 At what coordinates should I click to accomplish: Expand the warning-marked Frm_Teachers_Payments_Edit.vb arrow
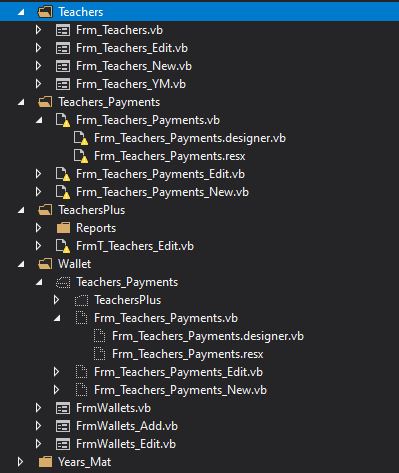[x=38, y=174]
